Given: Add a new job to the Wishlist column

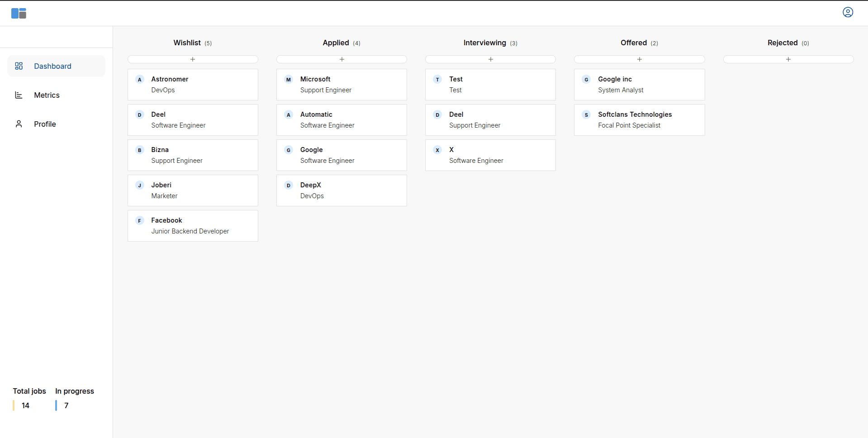Looking at the screenshot, I should coord(193,59).
